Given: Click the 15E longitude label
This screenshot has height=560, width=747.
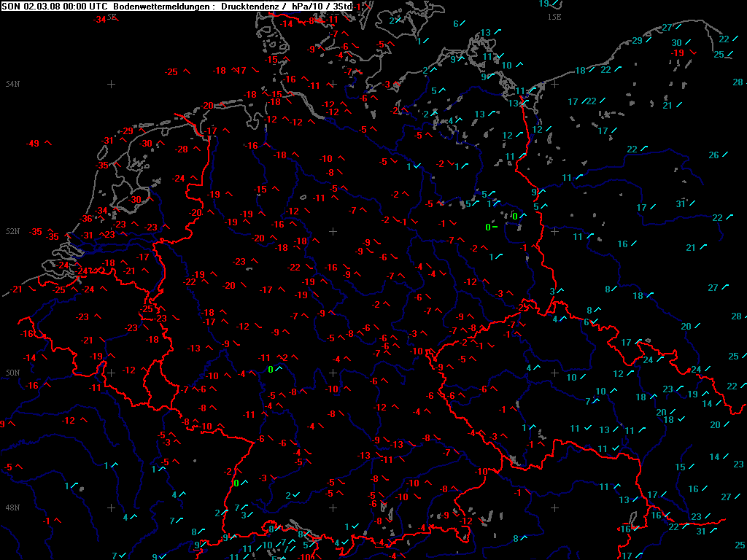Looking at the screenshot, I should point(554,16).
